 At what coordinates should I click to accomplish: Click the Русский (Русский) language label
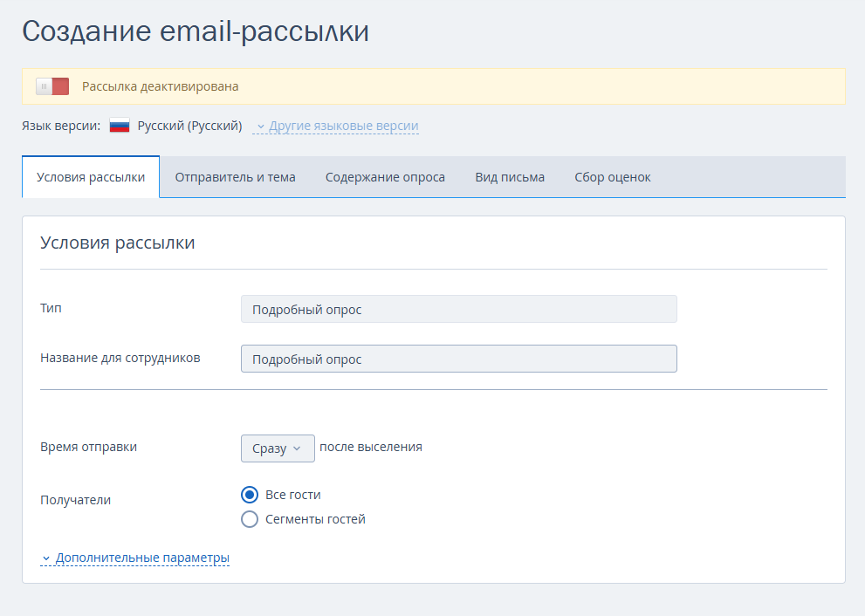click(189, 126)
